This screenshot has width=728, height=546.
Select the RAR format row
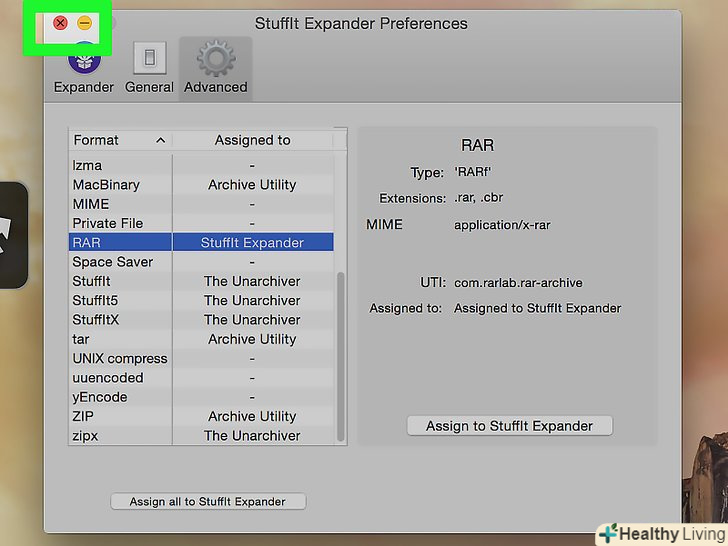[x=201, y=242]
